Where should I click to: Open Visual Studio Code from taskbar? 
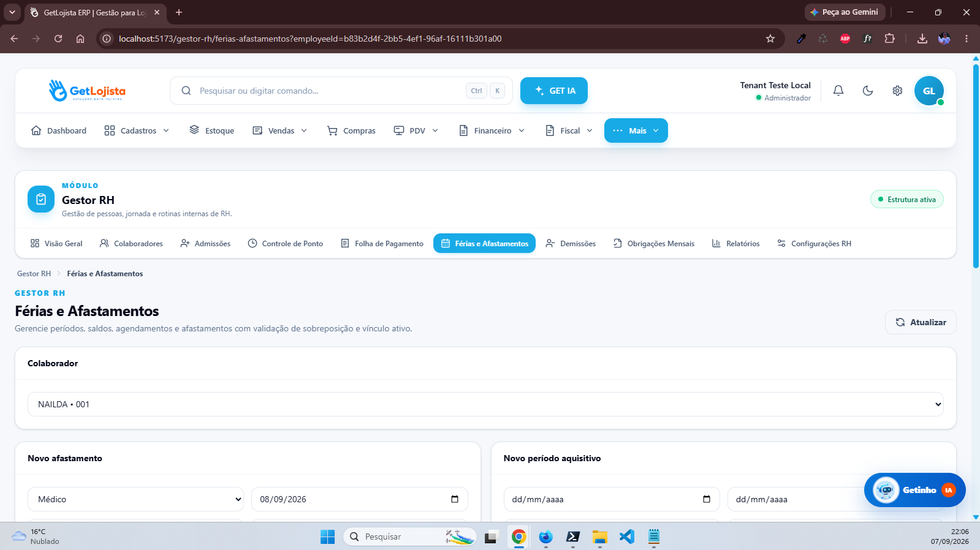(x=626, y=537)
